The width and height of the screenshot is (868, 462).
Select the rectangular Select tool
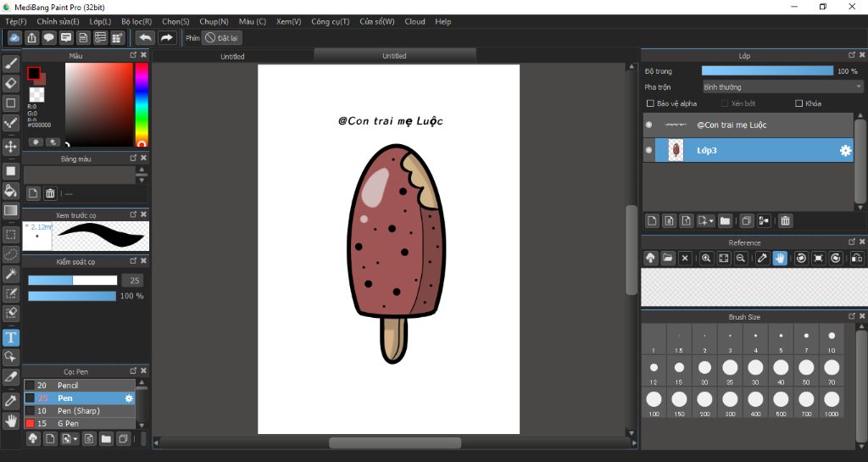click(10, 235)
